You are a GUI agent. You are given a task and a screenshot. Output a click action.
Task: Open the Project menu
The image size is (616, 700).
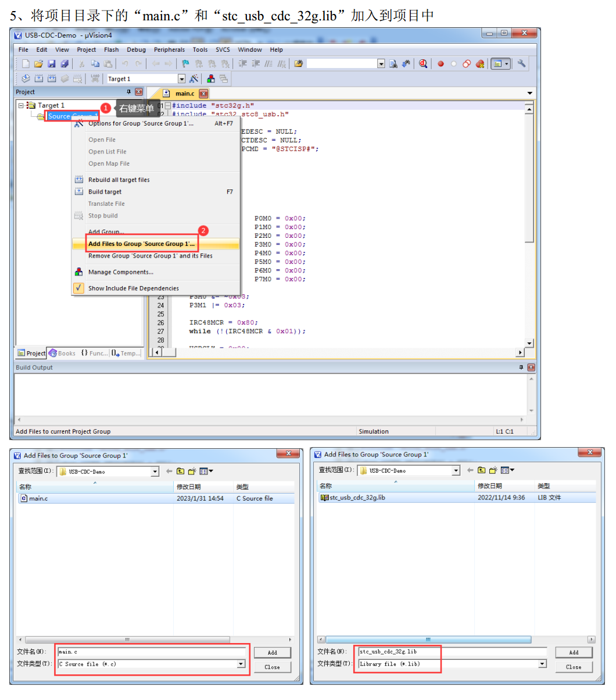pos(87,49)
